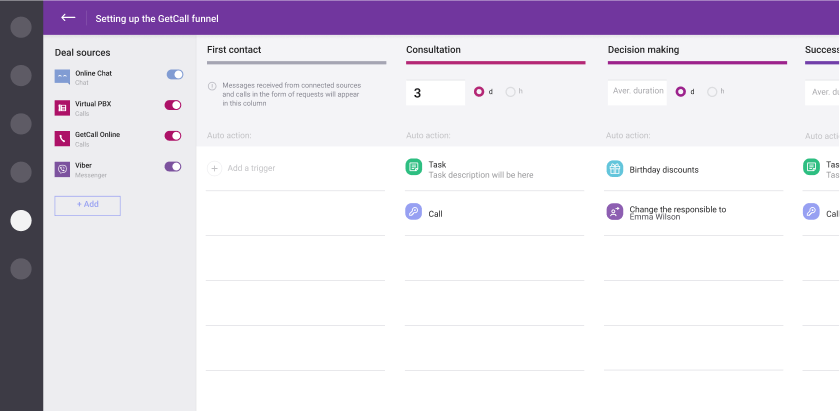Toggle the Viber messenger switch
Viewport: 840px width, 411px height.
pos(173,167)
